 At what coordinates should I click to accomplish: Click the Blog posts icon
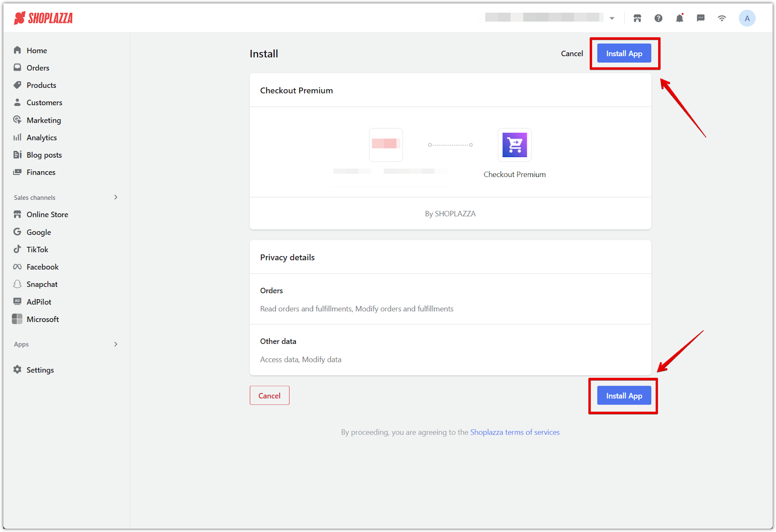(x=17, y=155)
